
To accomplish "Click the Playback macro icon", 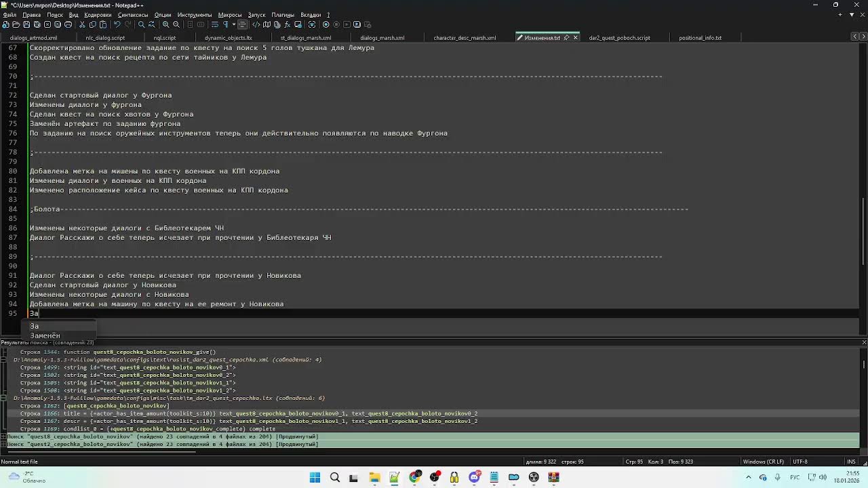I will [x=347, y=24].
